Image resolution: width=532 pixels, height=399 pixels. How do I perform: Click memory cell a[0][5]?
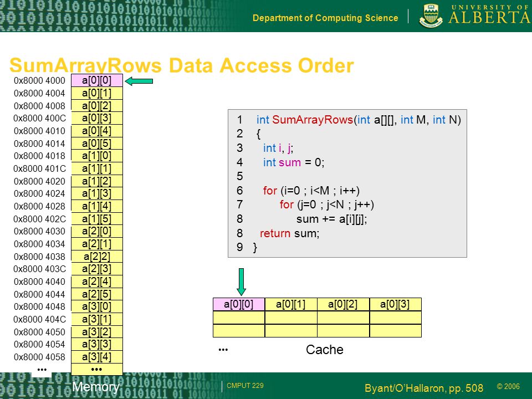96,143
